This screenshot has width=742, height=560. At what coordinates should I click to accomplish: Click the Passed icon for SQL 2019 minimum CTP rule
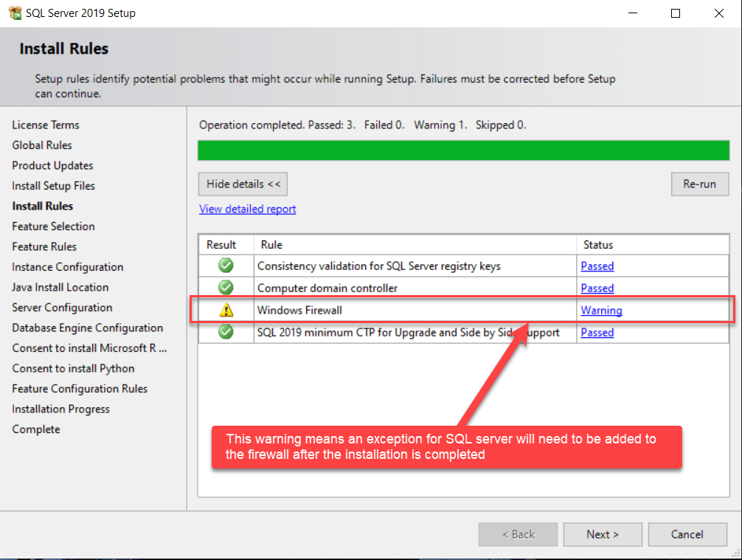pyautogui.click(x=226, y=333)
